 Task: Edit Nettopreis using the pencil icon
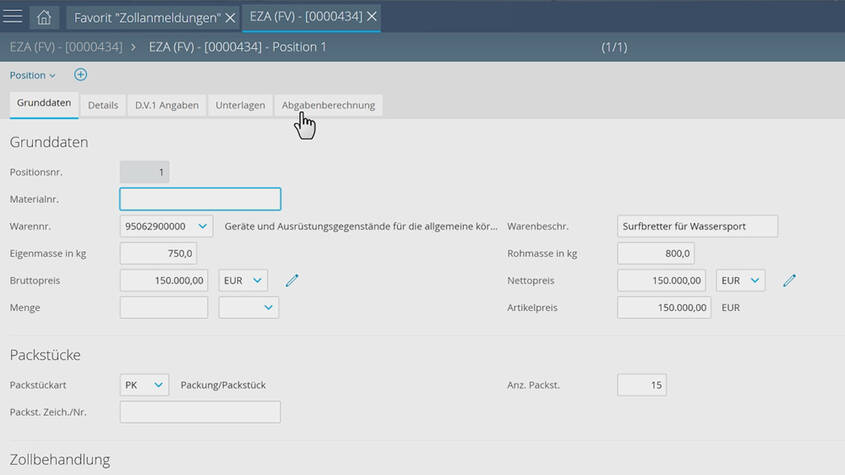pos(789,281)
